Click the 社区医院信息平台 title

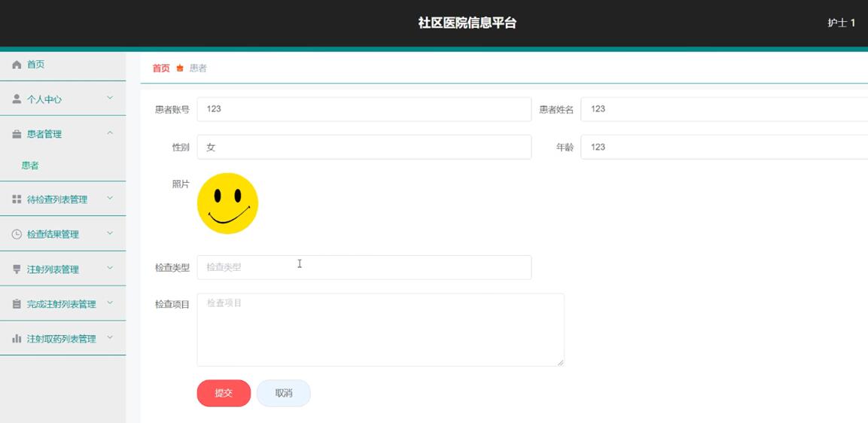pos(468,23)
